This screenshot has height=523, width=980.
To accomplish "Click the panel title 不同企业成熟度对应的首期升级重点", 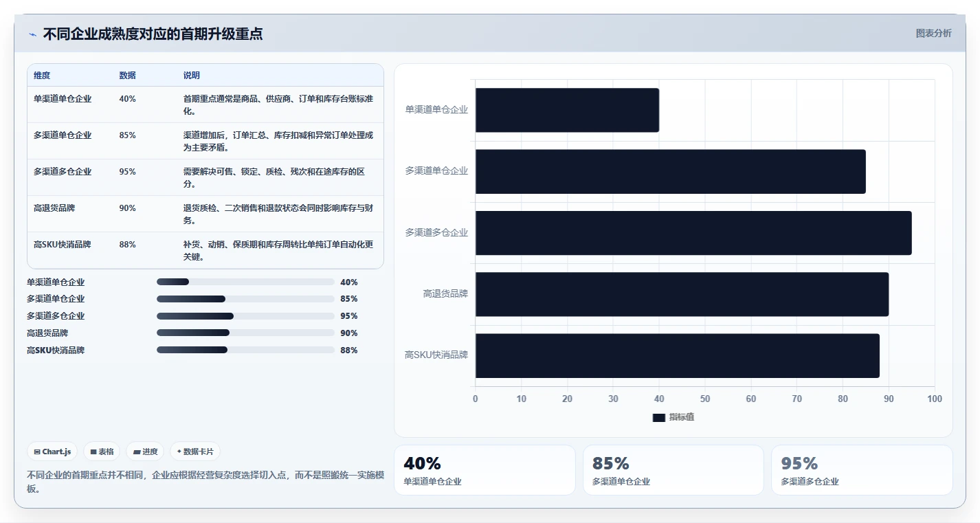I will pyautogui.click(x=153, y=34).
